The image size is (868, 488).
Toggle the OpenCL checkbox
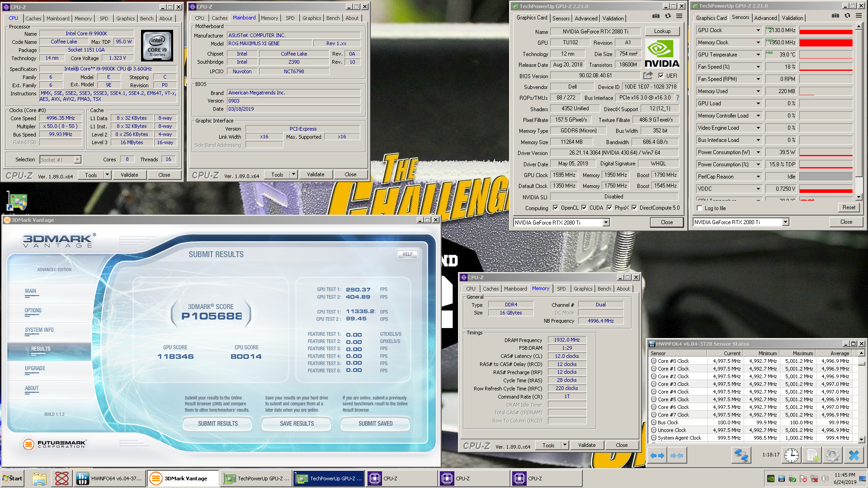(556, 208)
